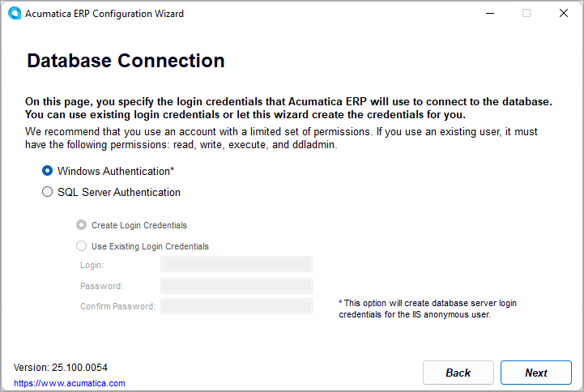The width and height of the screenshot is (584, 392).
Task: Click the bold login credentials instruction paragraph
Action: [x=288, y=108]
